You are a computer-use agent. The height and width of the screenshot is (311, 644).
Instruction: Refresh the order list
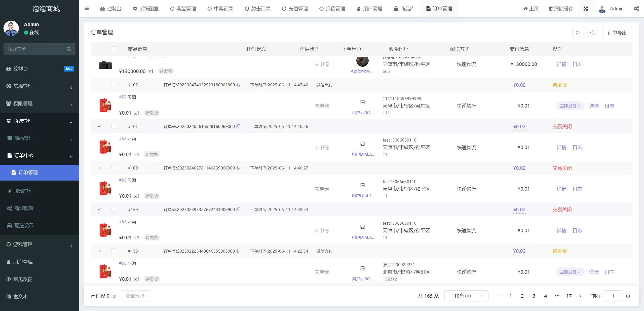[578, 32]
